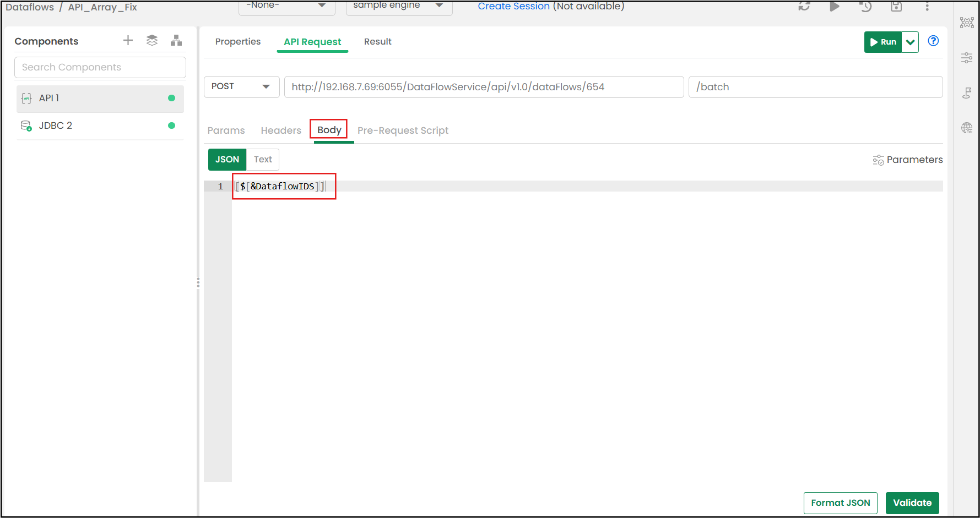The width and height of the screenshot is (980, 518).
Task: Open the sample engine dropdown
Action: 399,7
